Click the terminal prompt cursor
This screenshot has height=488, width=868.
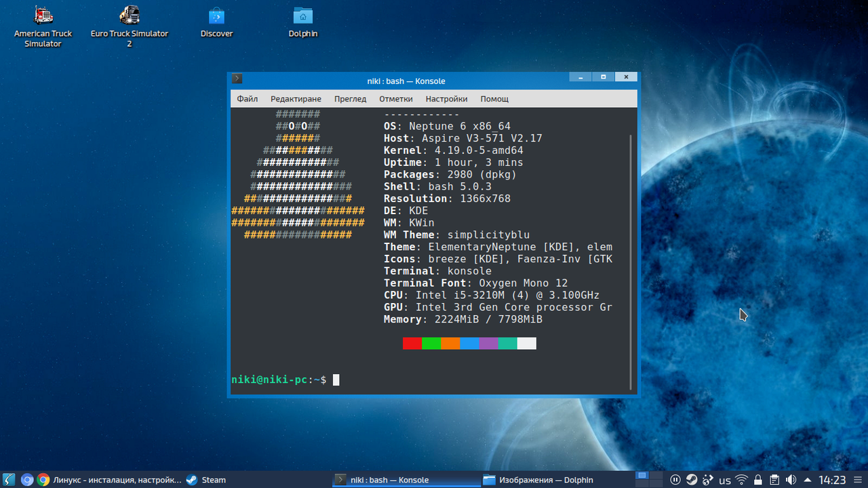[336, 380]
